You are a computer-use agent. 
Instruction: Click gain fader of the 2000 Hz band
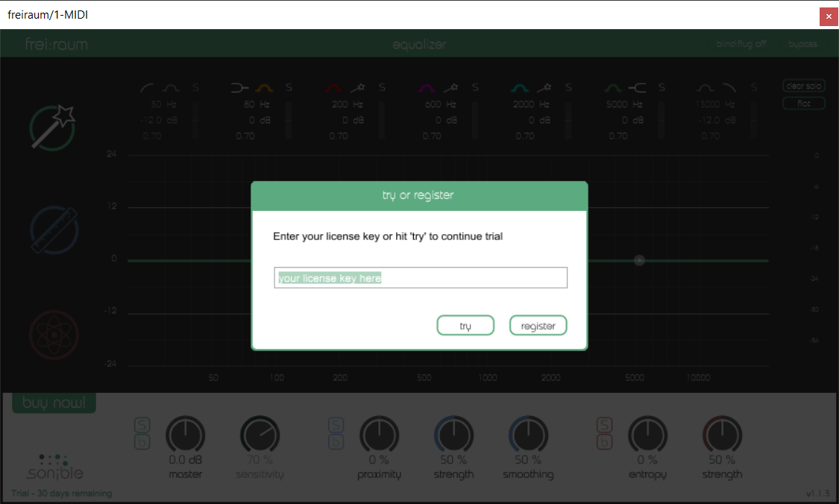pyautogui.click(x=568, y=120)
